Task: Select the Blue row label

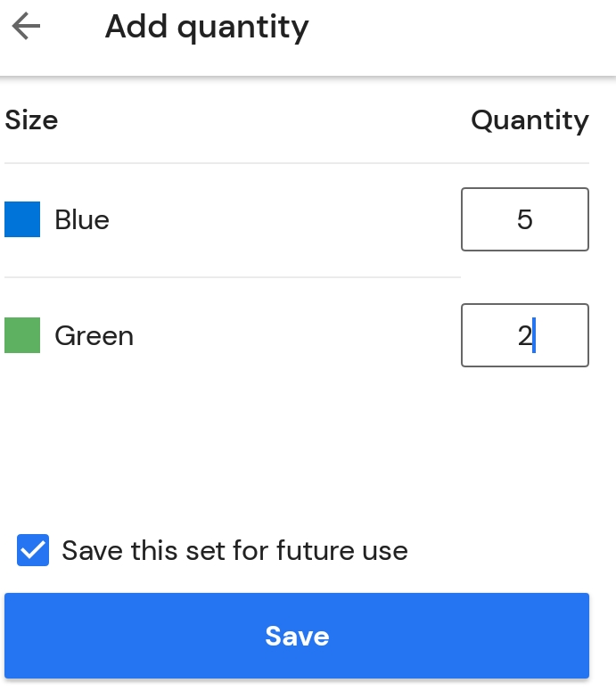Action: (82, 219)
